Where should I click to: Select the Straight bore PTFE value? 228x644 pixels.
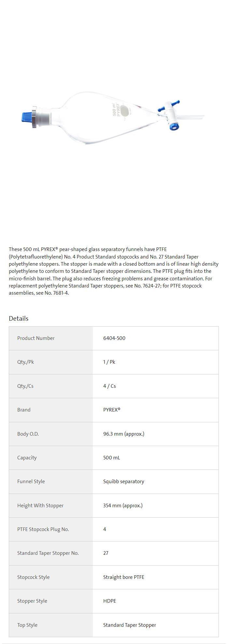(x=123, y=577)
